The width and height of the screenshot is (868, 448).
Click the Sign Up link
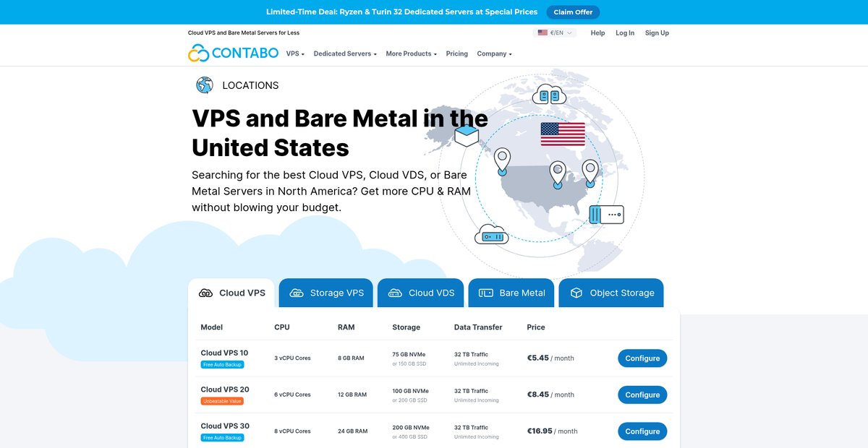click(657, 33)
